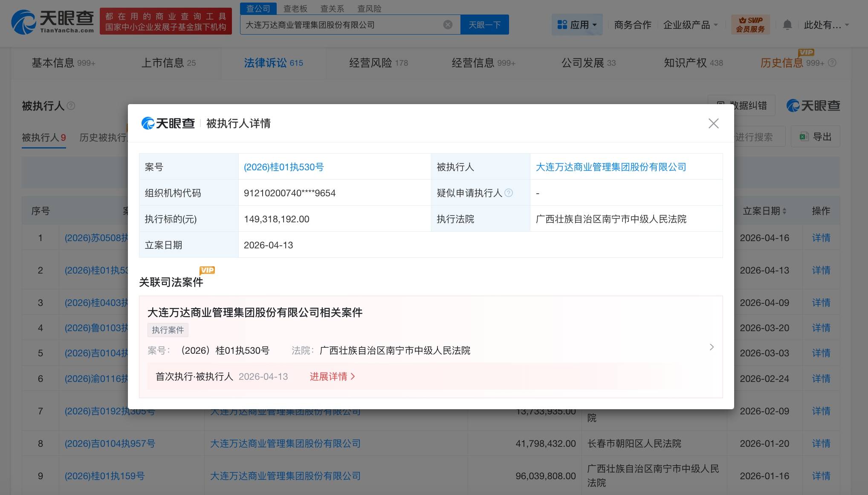Open the 应用 dropdown menu
Screen dimensions: 868x495
point(576,25)
